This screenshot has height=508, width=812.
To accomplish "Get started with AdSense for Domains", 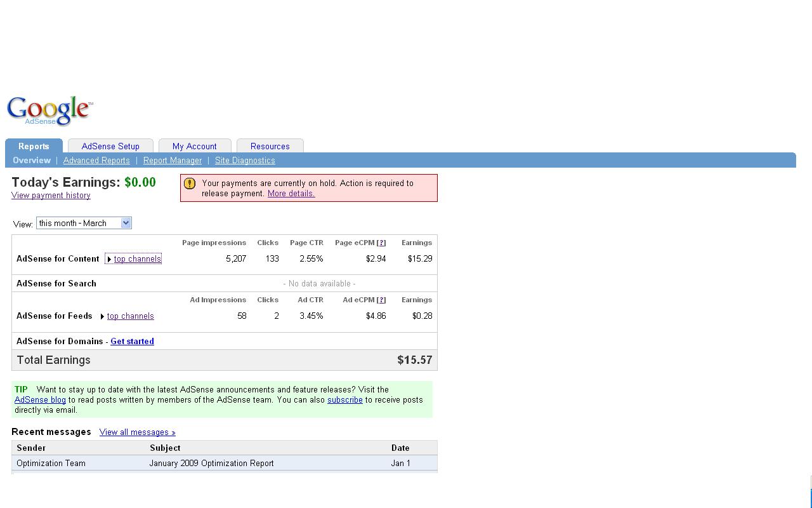I will (132, 342).
